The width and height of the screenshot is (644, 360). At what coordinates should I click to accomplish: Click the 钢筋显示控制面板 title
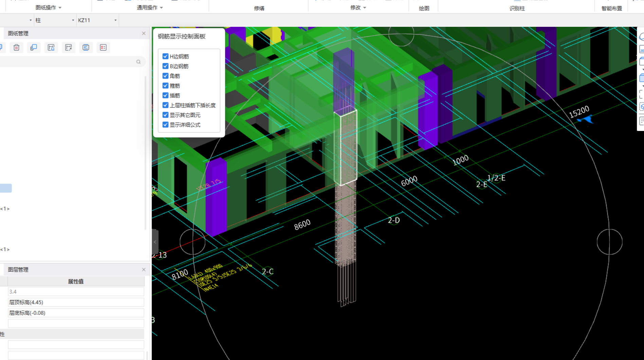point(182,36)
